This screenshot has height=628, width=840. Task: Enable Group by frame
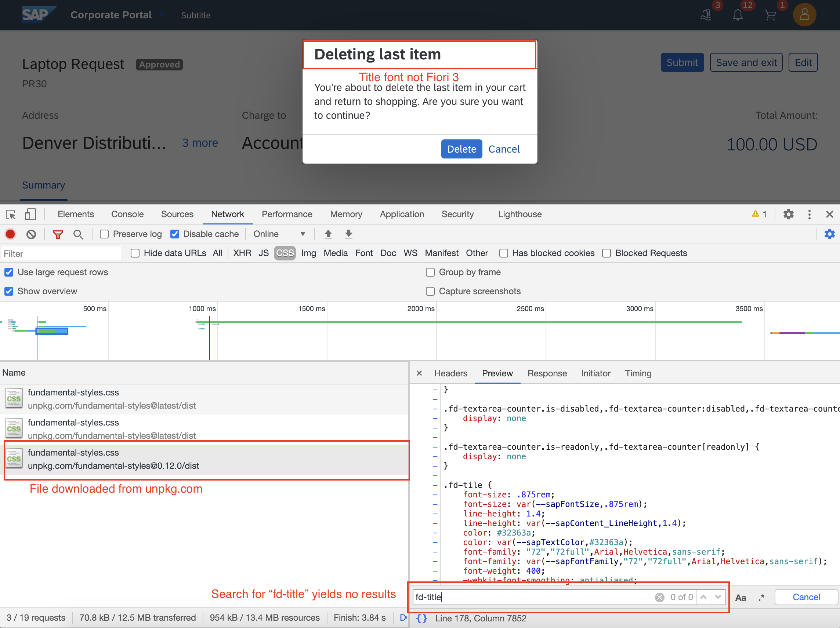(x=430, y=272)
